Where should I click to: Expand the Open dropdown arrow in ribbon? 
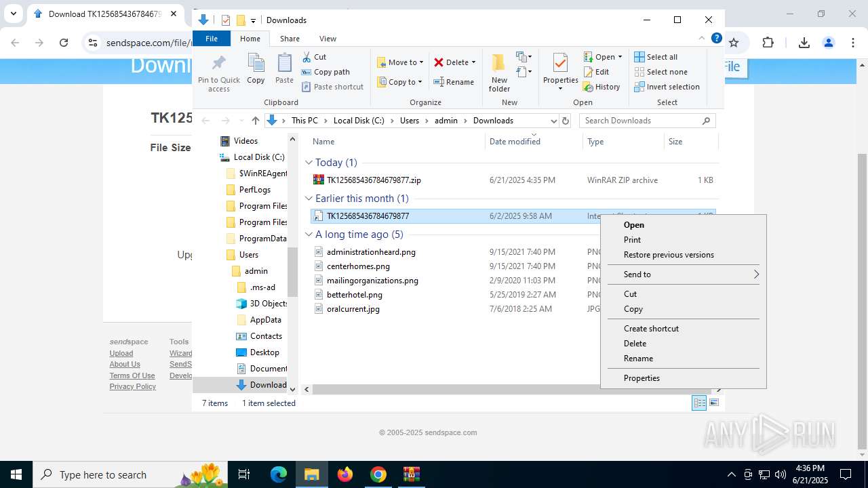[620, 57]
